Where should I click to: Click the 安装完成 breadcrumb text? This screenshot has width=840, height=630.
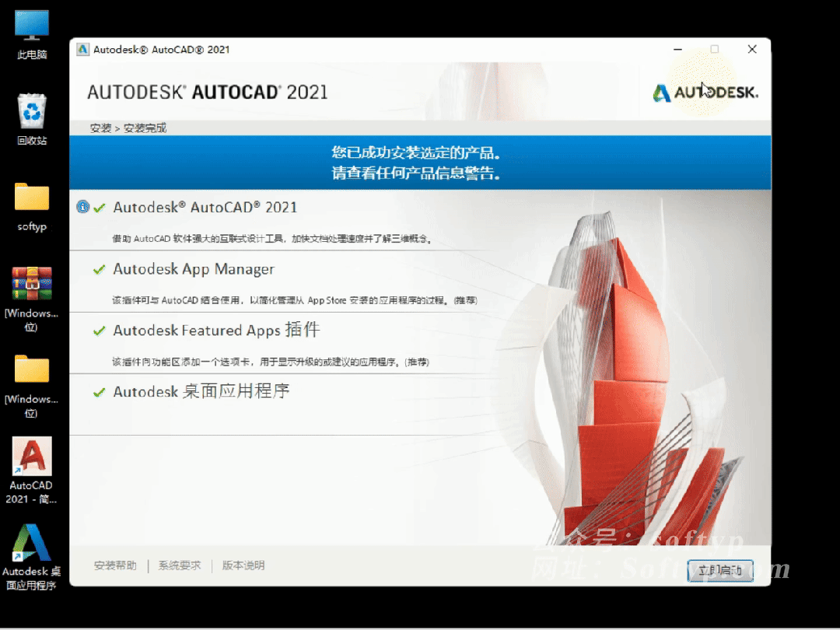pyautogui.click(x=145, y=128)
